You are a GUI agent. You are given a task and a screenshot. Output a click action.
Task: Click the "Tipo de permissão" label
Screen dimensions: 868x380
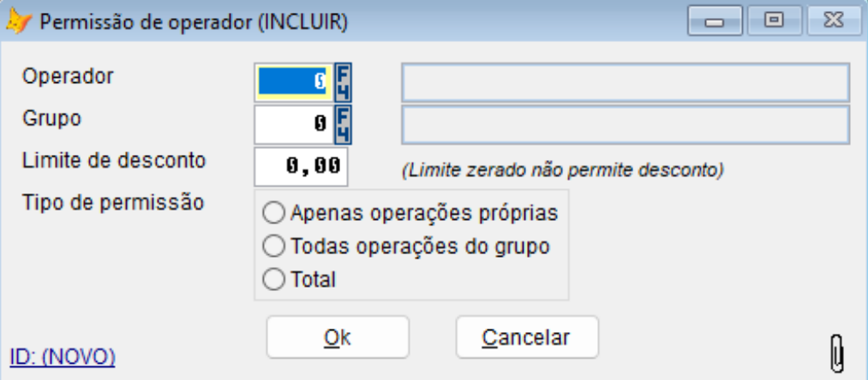[x=112, y=204]
